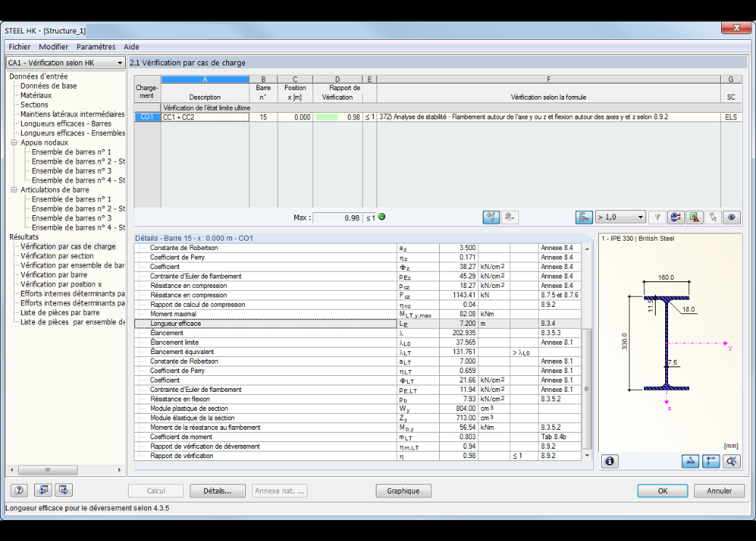Screen dimensions: 756x541
Task: Open the Fichier menu
Action: pos(20,47)
